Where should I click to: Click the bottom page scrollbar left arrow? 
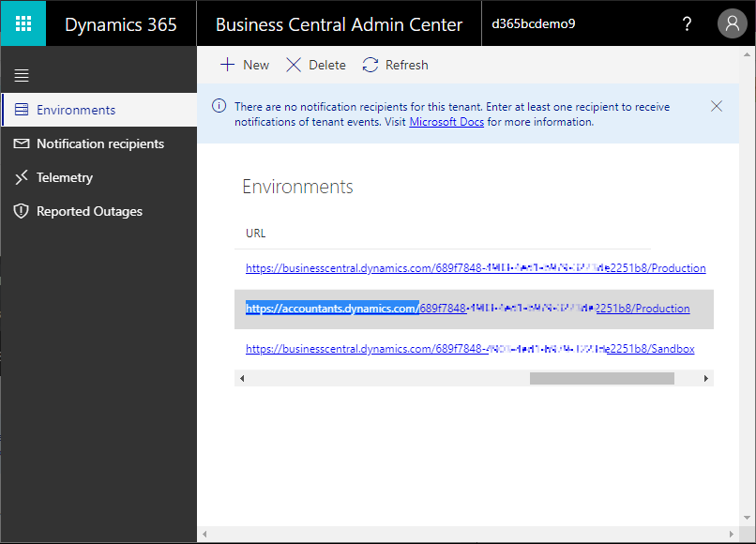[204, 534]
